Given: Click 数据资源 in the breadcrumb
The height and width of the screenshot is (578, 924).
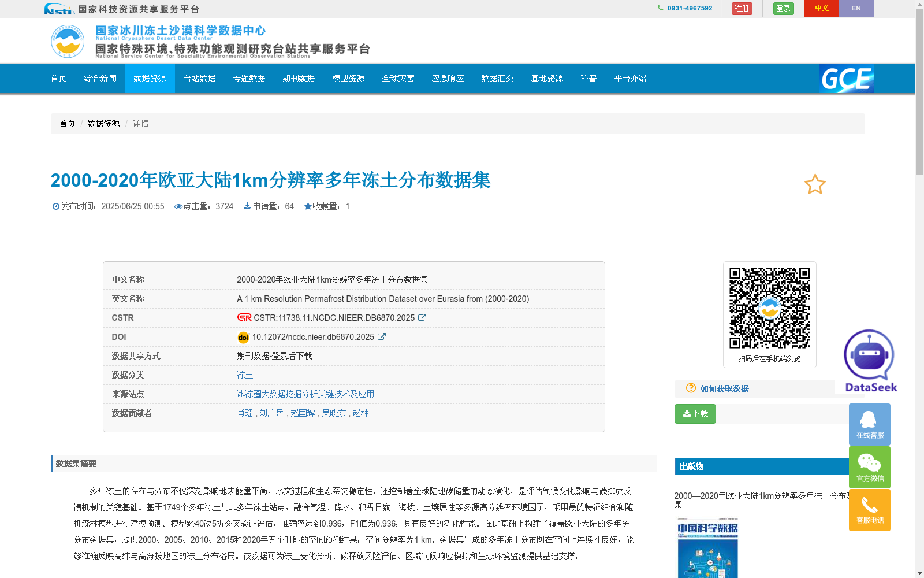Looking at the screenshot, I should click(x=103, y=124).
